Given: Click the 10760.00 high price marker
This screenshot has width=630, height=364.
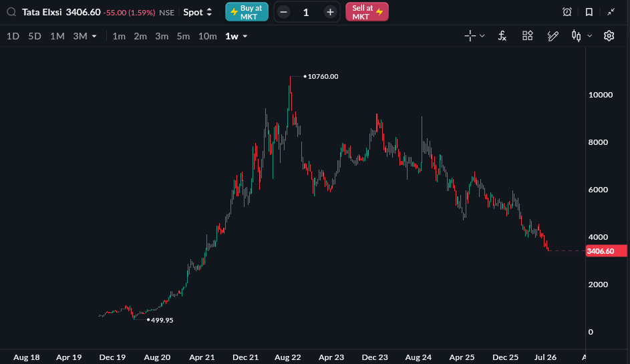Looking at the screenshot, I should pyautogui.click(x=323, y=76).
